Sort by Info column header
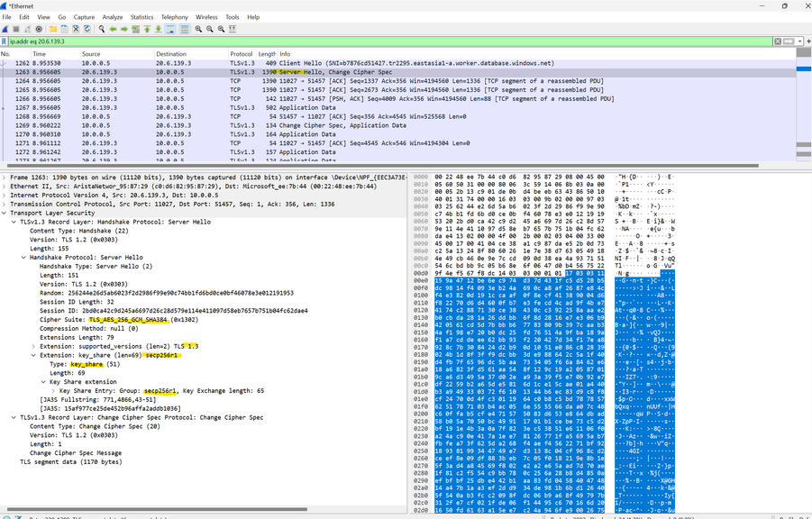 click(536, 54)
